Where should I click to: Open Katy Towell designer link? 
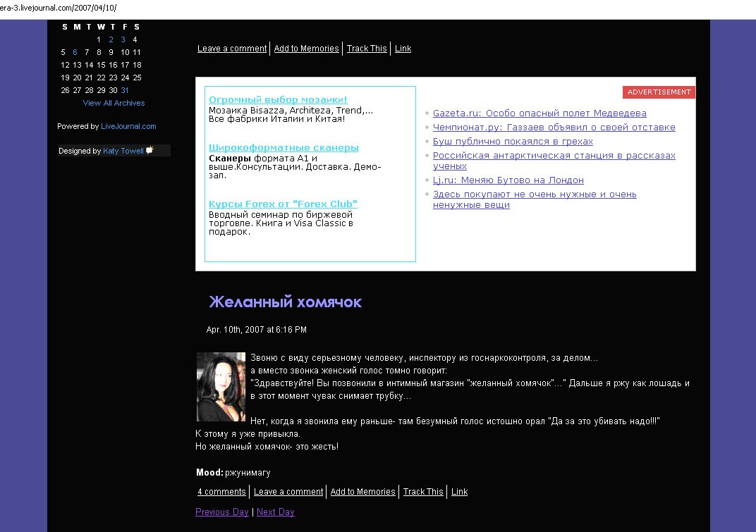point(123,151)
